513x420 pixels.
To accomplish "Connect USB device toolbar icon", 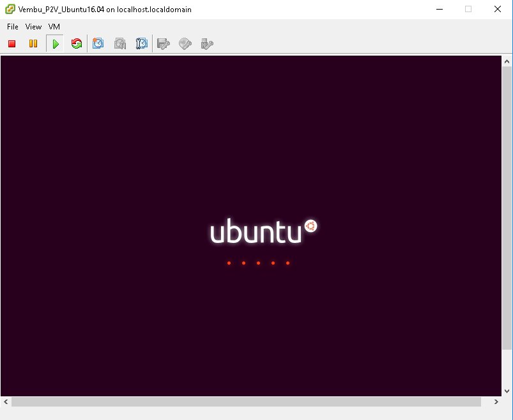I will pyautogui.click(x=207, y=43).
